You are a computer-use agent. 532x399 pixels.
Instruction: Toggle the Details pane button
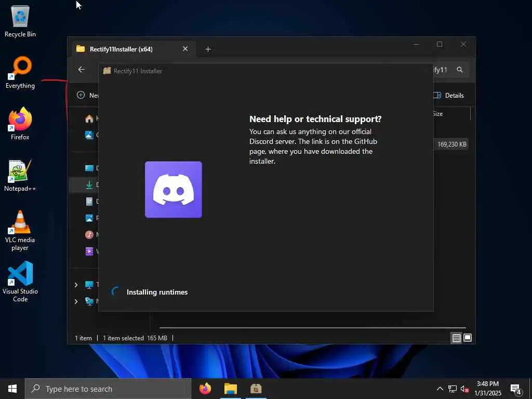coord(448,96)
